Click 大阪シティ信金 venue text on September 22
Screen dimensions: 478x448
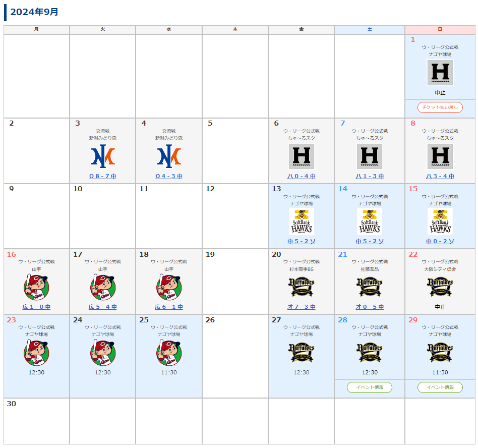point(440,269)
